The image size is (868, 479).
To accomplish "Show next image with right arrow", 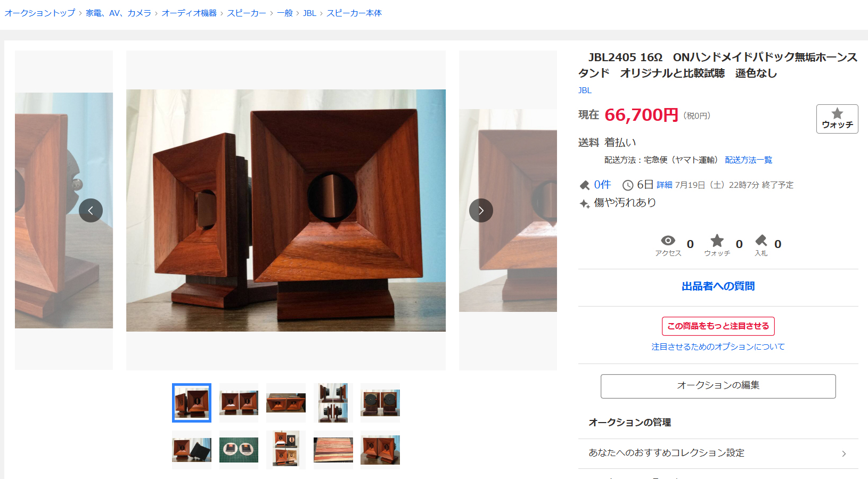I will (x=481, y=210).
